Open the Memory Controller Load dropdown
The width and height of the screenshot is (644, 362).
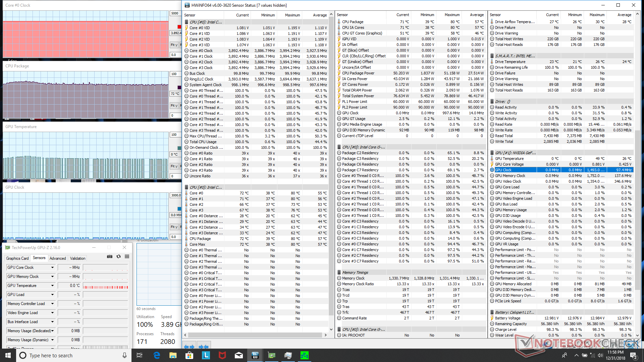[52, 304]
